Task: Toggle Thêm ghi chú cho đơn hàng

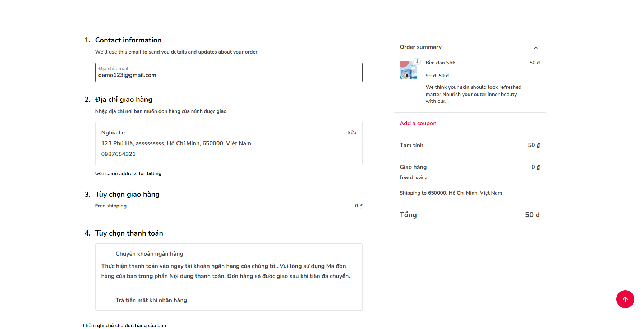Action: point(124,325)
